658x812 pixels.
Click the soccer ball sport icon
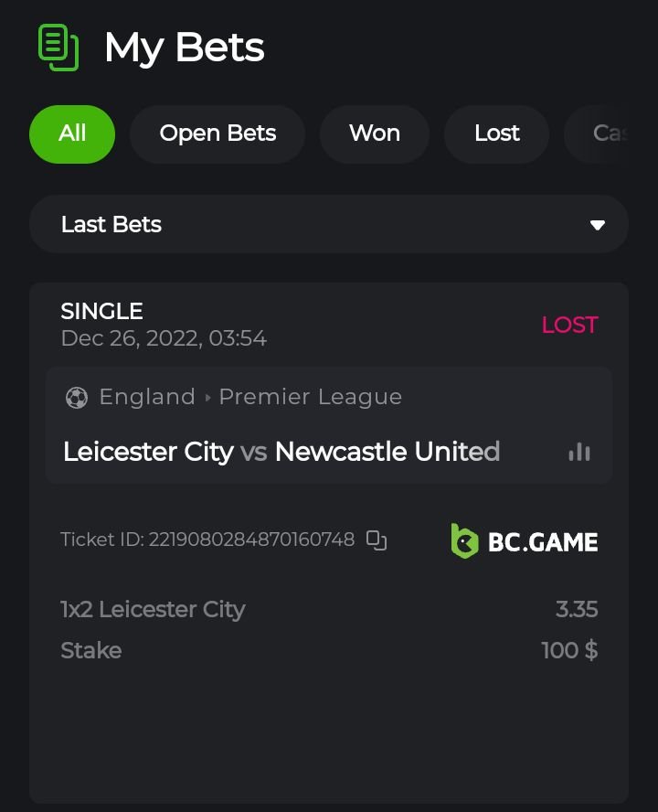77,398
